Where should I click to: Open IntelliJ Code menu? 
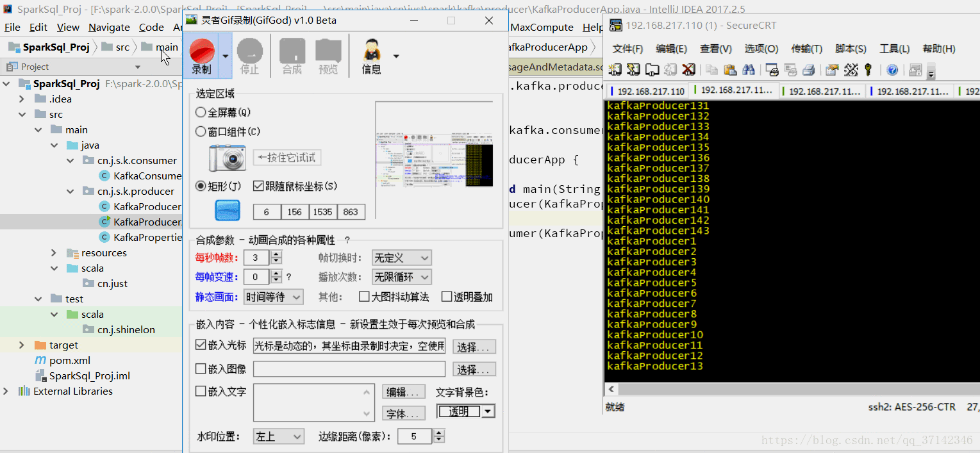pyautogui.click(x=151, y=28)
